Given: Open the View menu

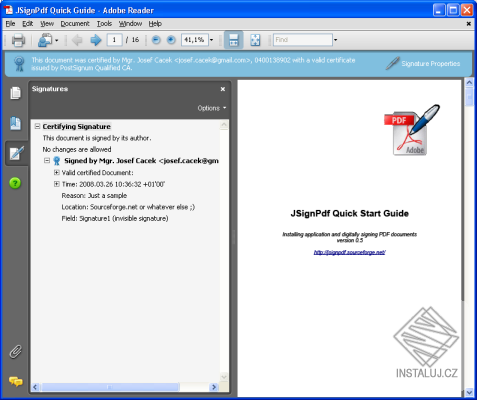Looking at the screenshot, I should (x=47, y=24).
